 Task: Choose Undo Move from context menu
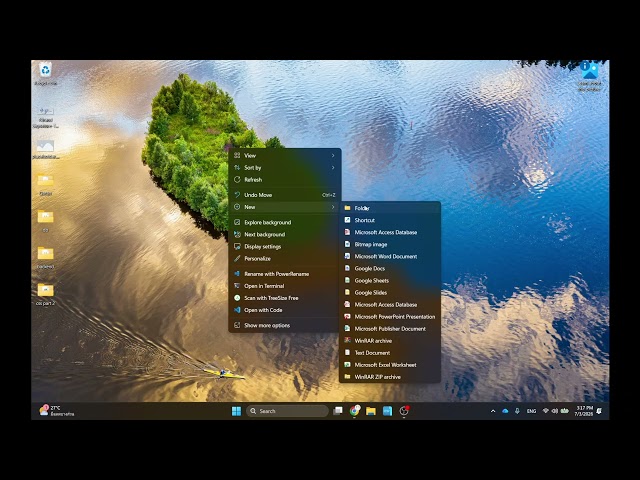(284, 195)
